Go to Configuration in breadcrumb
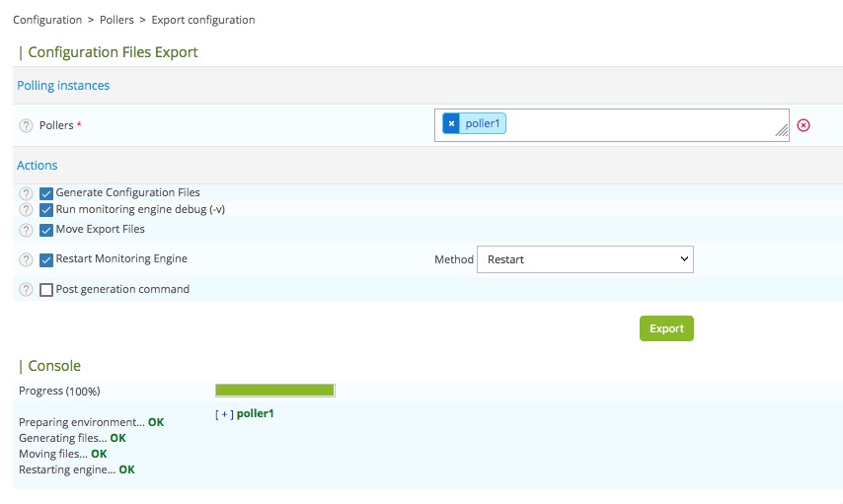 click(x=46, y=20)
